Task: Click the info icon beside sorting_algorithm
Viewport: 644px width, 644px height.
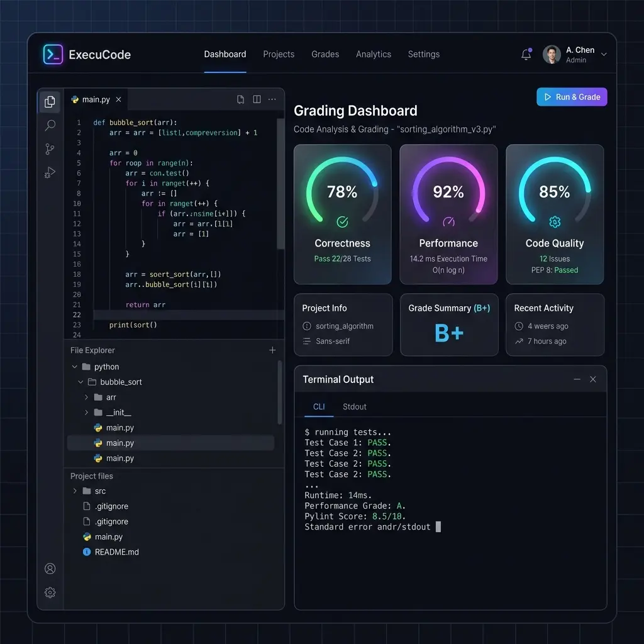Action: pos(307,326)
